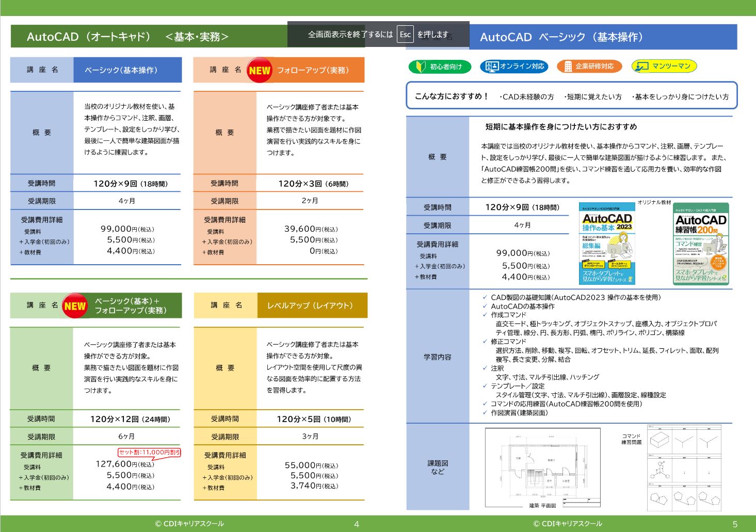Click the 0円 textbook fee in orange card

tap(324, 251)
